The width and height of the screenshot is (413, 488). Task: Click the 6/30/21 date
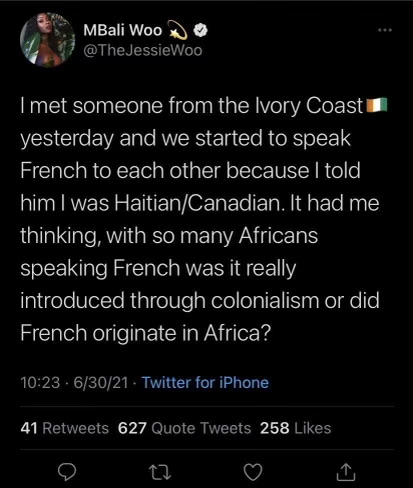click(101, 382)
